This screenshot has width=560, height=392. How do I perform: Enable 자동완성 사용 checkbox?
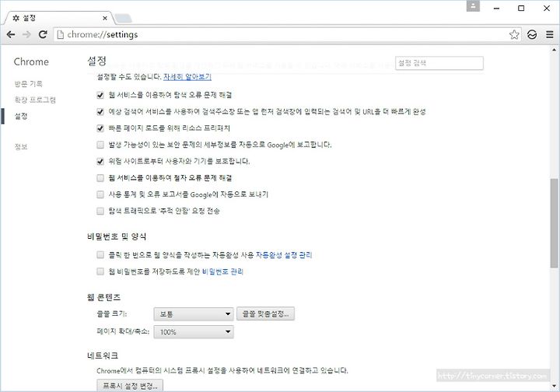(x=100, y=255)
